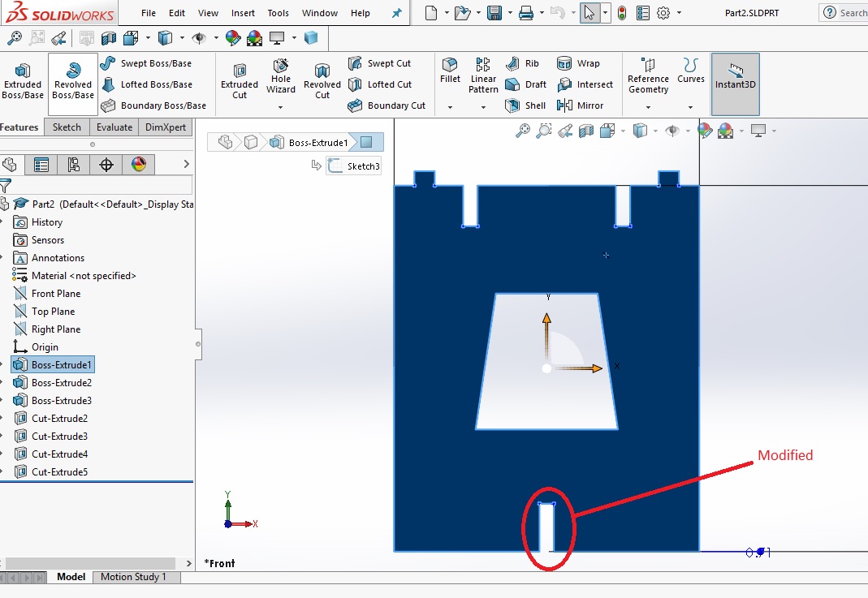Select the Extruded Boss/Base tool
This screenshot has height=598, width=868.
click(23, 81)
